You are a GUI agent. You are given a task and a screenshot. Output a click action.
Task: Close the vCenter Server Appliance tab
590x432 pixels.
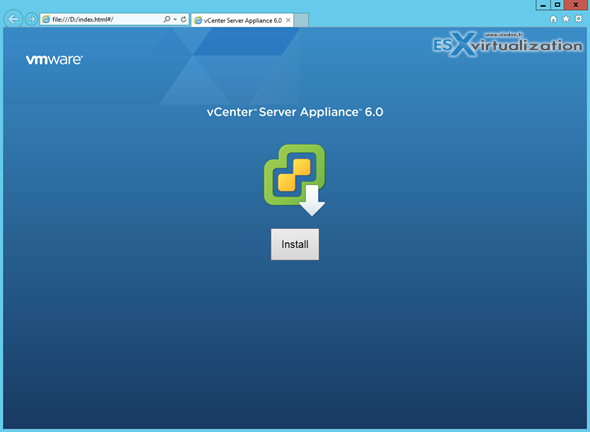[288, 20]
